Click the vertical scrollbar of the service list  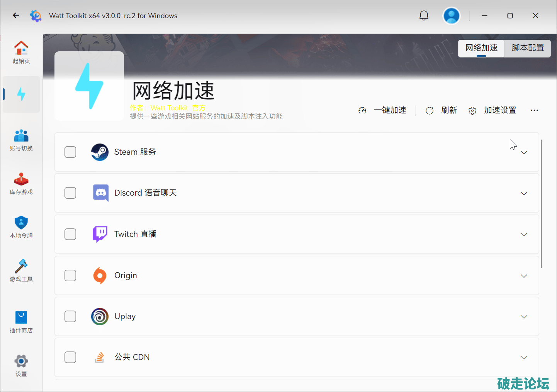pyautogui.click(x=541, y=204)
